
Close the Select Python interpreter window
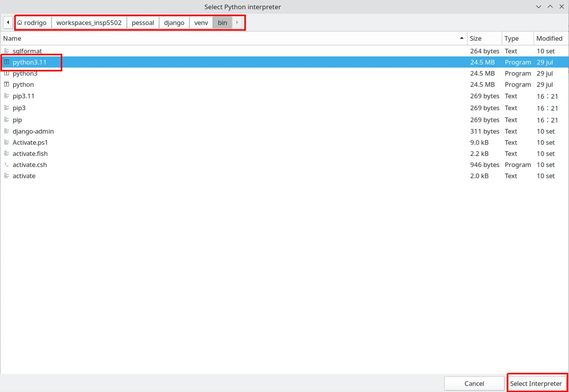pyautogui.click(x=562, y=6)
